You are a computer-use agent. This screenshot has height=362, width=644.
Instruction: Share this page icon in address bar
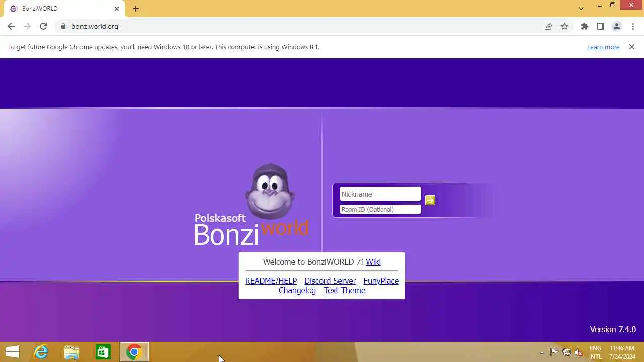548,26
